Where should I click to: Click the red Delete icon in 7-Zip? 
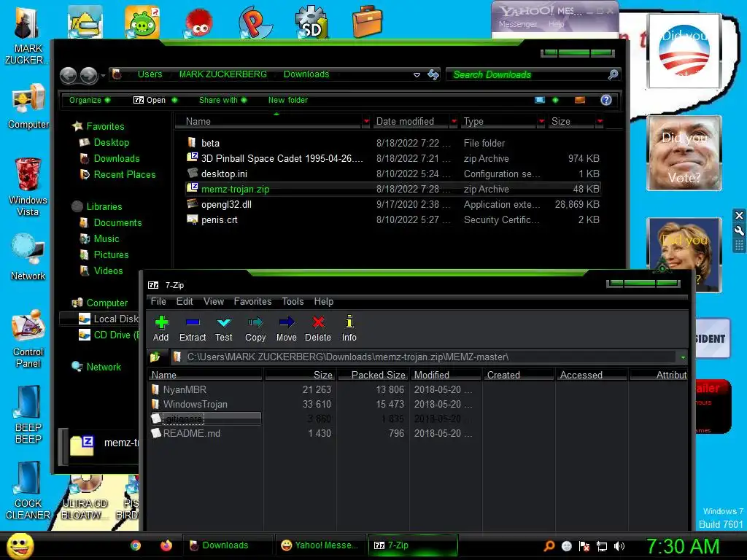[x=318, y=322]
